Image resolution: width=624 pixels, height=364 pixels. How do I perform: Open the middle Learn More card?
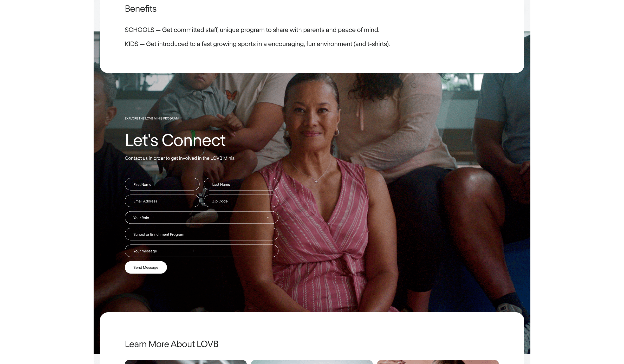pyautogui.click(x=312, y=362)
